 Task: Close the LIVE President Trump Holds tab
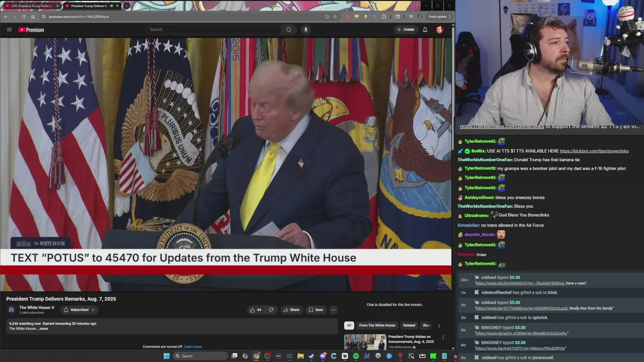pos(58,6)
